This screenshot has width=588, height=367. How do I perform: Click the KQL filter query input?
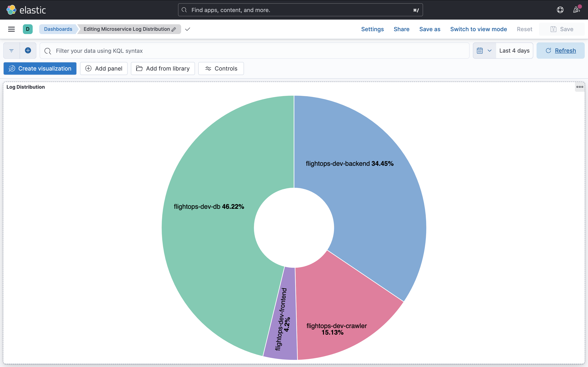(255, 51)
